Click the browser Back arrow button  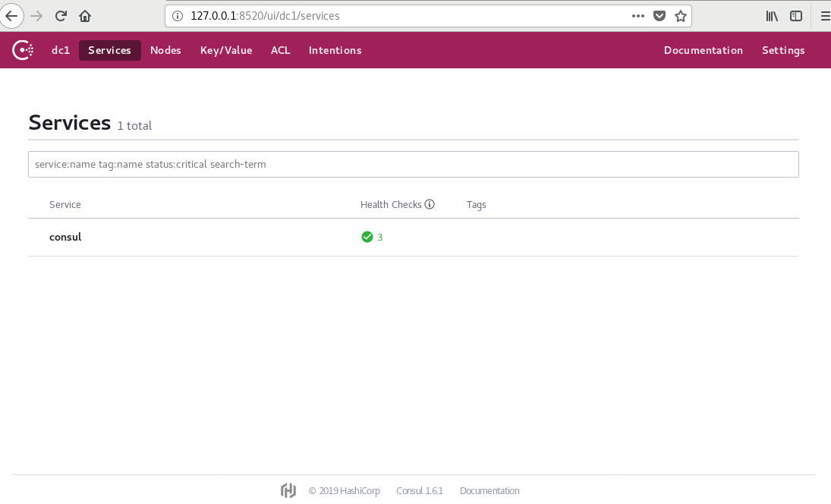click(x=11, y=16)
